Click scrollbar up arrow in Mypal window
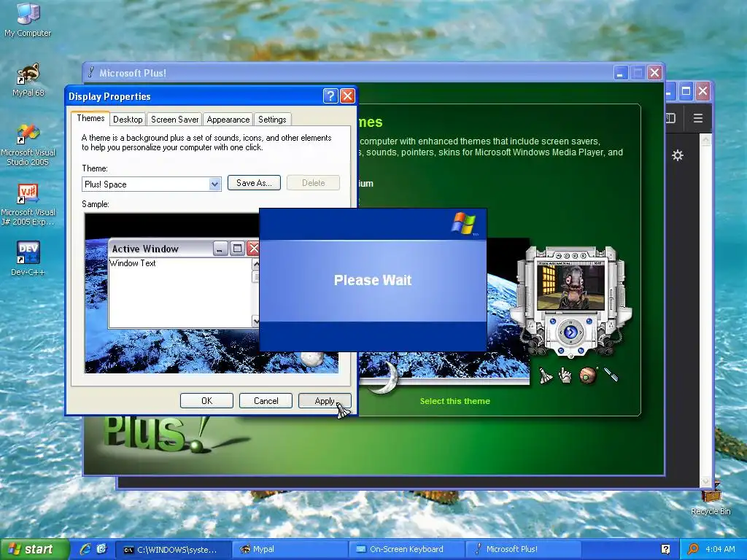This screenshot has height=560, width=747. (x=706, y=139)
